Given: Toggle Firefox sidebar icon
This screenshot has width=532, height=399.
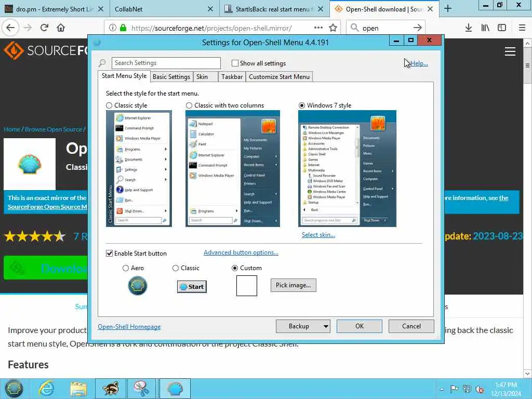Looking at the screenshot, I should [502, 28].
